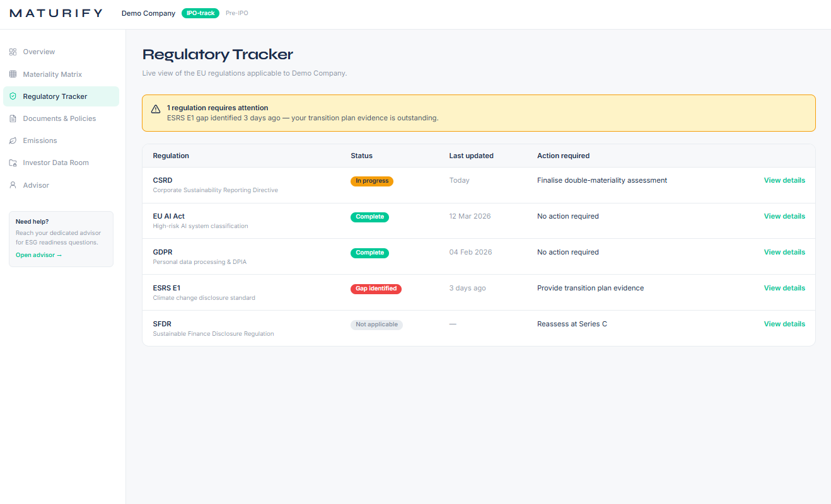This screenshot has width=831, height=504.
Task: View details for EU AI Act
Action: (x=784, y=216)
